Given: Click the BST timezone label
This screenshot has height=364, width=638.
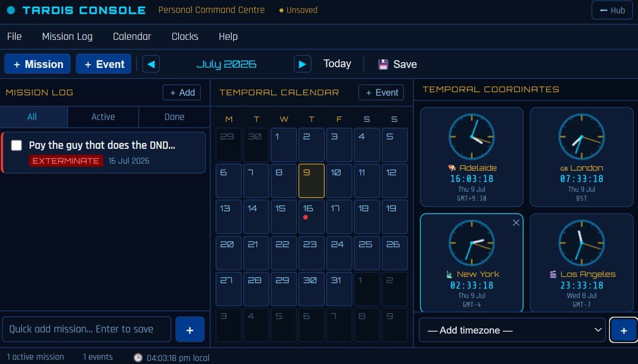Looking at the screenshot, I should [582, 199].
